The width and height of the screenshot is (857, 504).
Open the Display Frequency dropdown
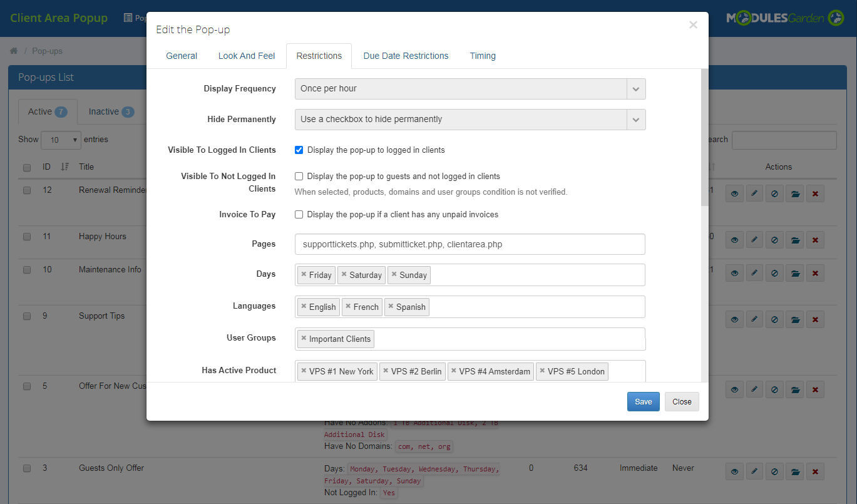635,88
